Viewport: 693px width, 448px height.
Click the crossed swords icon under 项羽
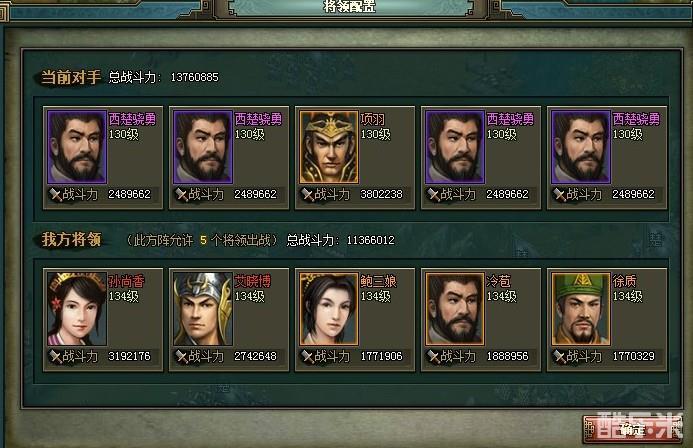[x=307, y=194]
